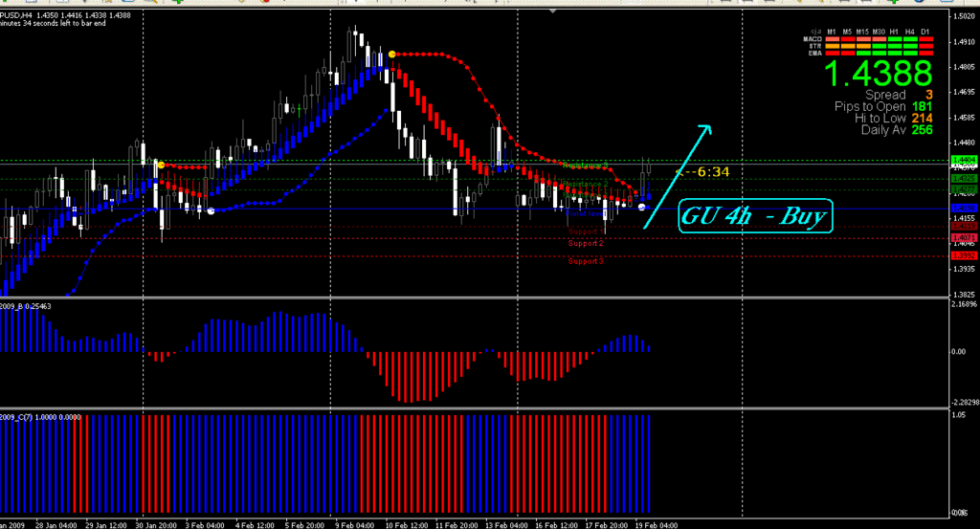Image resolution: width=980 pixels, height=529 pixels.
Task: Click the 19 Feb 04:00 time axis label
Action: click(x=657, y=525)
